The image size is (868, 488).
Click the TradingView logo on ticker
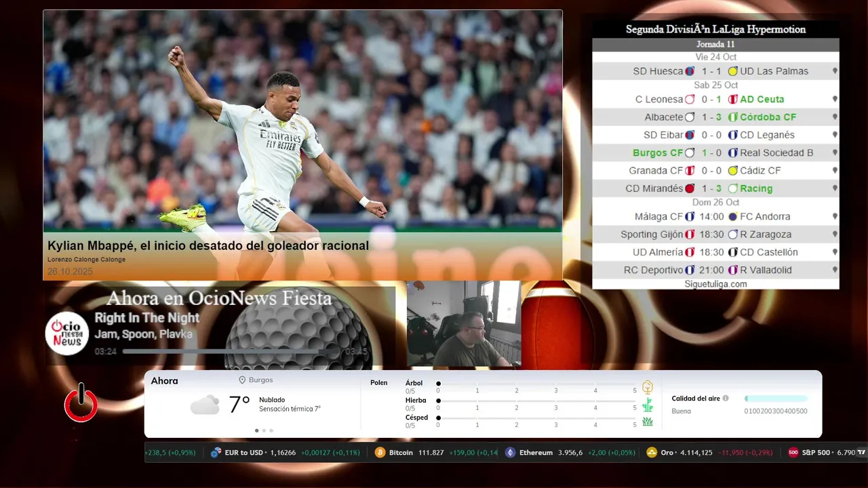861,453
